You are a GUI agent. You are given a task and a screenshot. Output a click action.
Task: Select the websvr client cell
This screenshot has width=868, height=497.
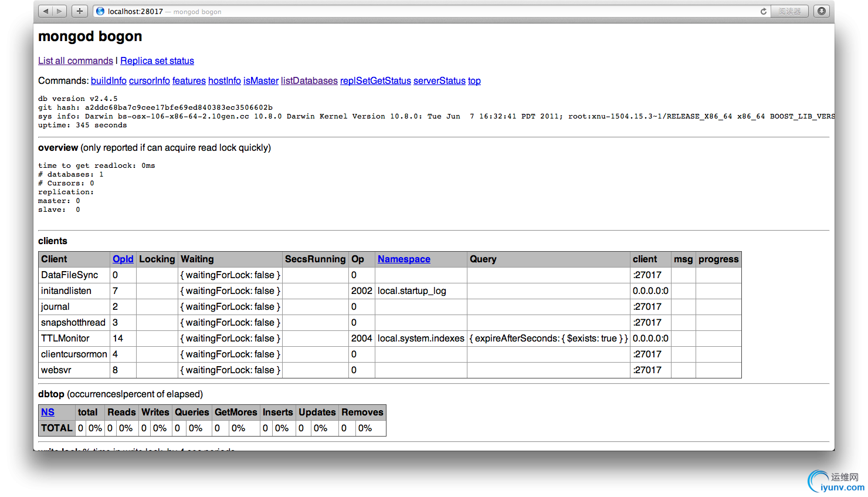point(74,370)
